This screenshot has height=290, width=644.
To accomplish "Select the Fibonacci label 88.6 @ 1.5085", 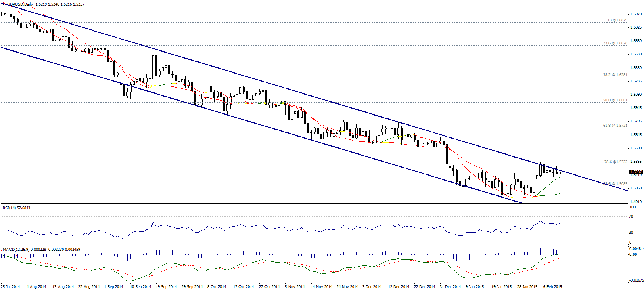I will coord(615,184).
